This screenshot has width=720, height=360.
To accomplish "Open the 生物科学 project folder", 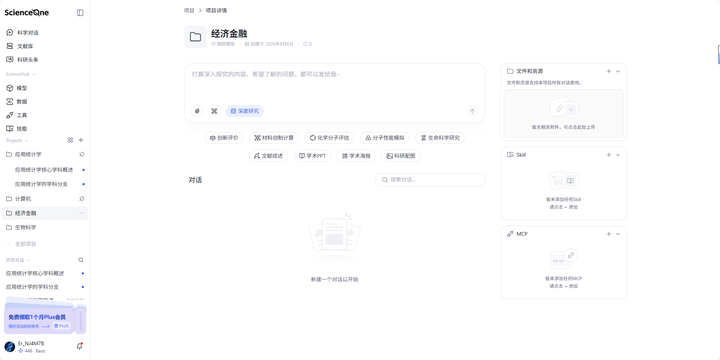I will [25, 227].
